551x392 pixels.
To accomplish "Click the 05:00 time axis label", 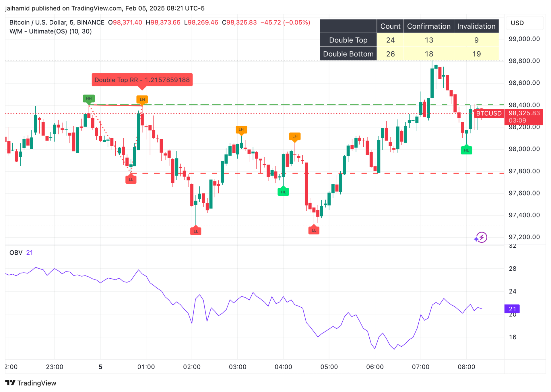I will pos(329,367).
